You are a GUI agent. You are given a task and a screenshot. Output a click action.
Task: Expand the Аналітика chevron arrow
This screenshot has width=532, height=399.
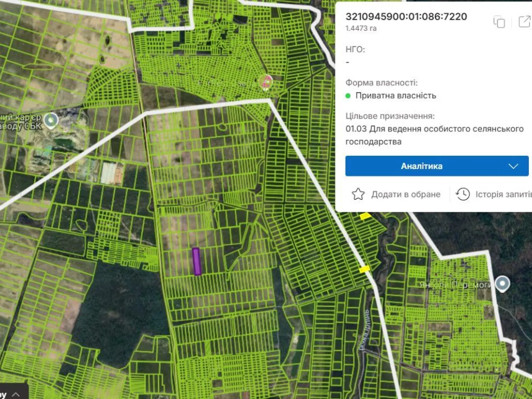point(513,166)
